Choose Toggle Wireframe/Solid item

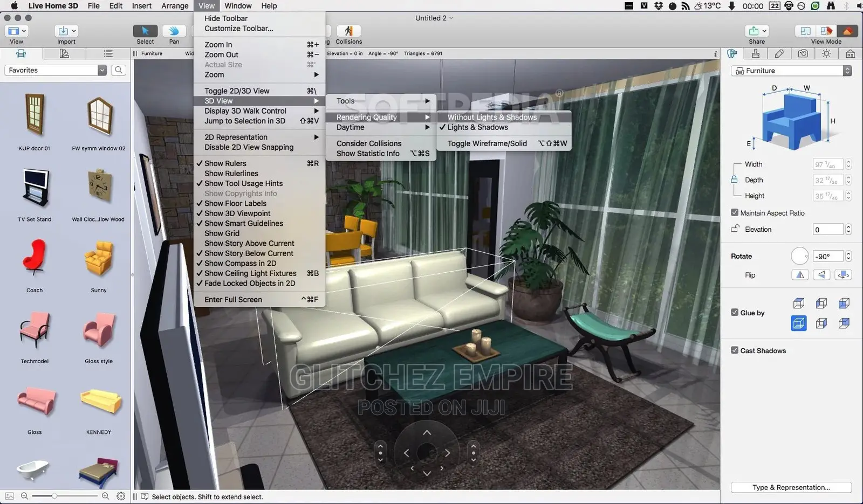pyautogui.click(x=504, y=143)
